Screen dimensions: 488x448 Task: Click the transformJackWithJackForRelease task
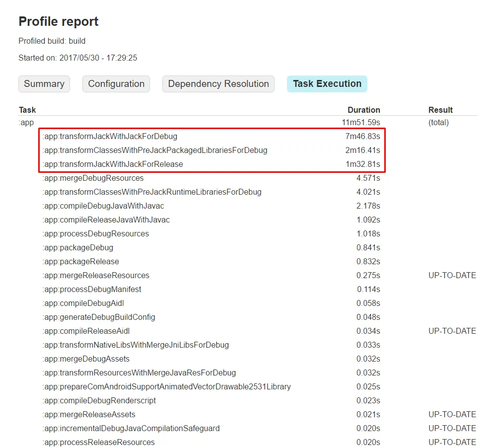113,164
